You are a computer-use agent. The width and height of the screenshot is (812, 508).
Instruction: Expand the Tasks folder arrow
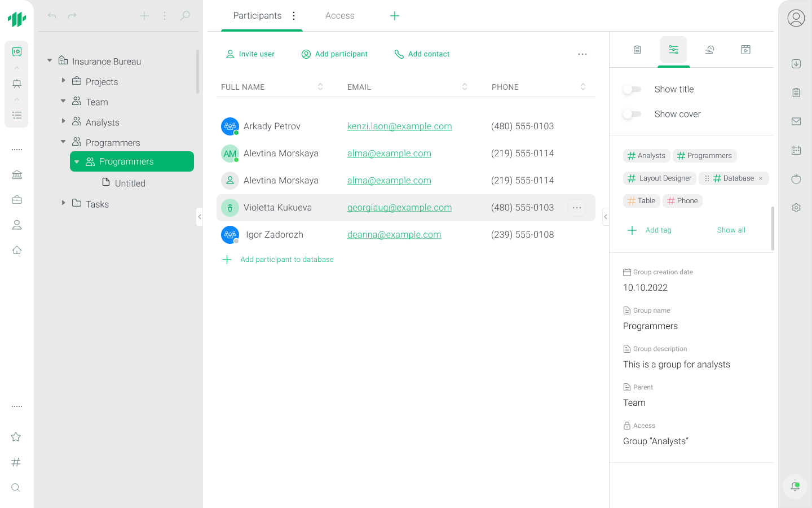pos(63,203)
